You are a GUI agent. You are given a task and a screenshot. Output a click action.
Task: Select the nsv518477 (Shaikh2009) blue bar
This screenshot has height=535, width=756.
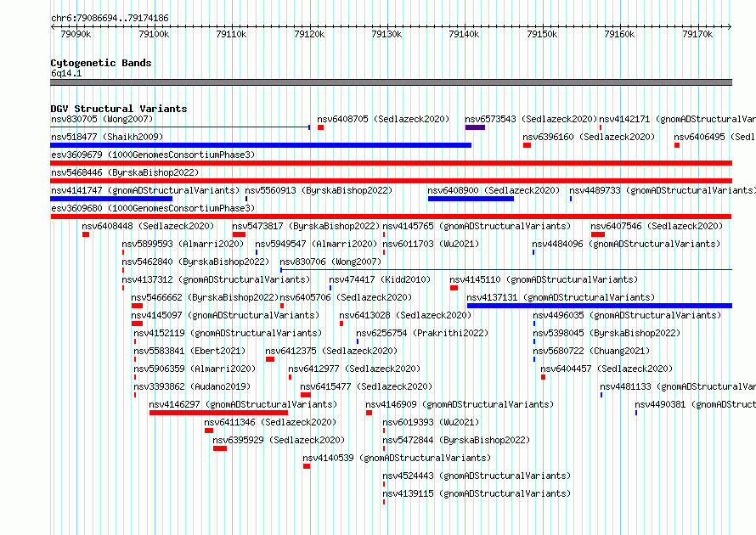261,145
